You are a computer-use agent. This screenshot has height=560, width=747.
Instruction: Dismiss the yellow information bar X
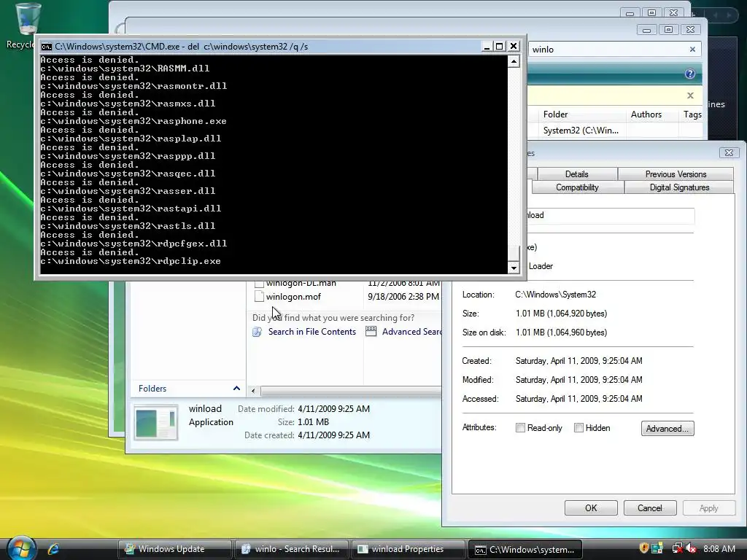690,96
